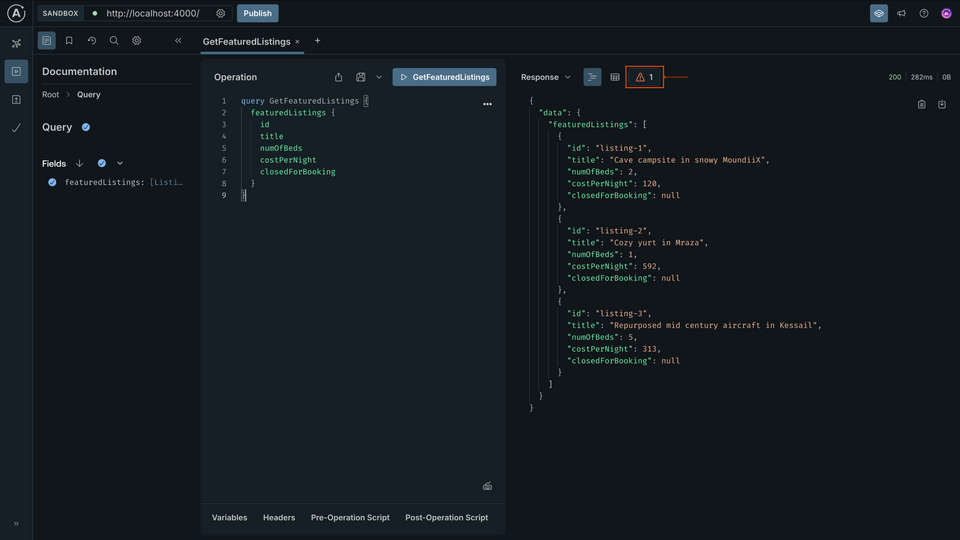Download the response data

tap(942, 104)
